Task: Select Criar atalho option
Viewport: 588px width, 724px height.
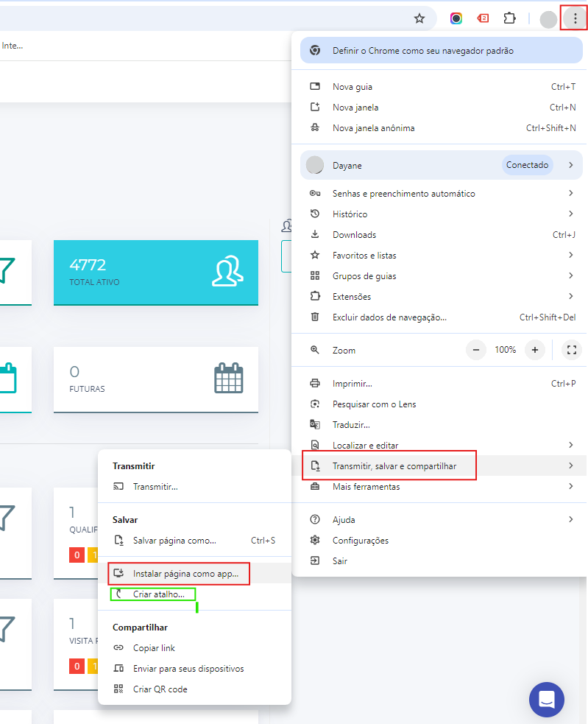Action: pyautogui.click(x=158, y=594)
